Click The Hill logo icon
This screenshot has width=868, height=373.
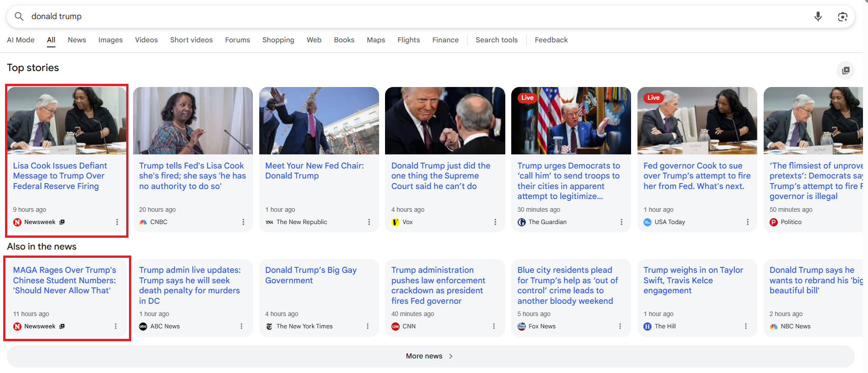(x=647, y=327)
